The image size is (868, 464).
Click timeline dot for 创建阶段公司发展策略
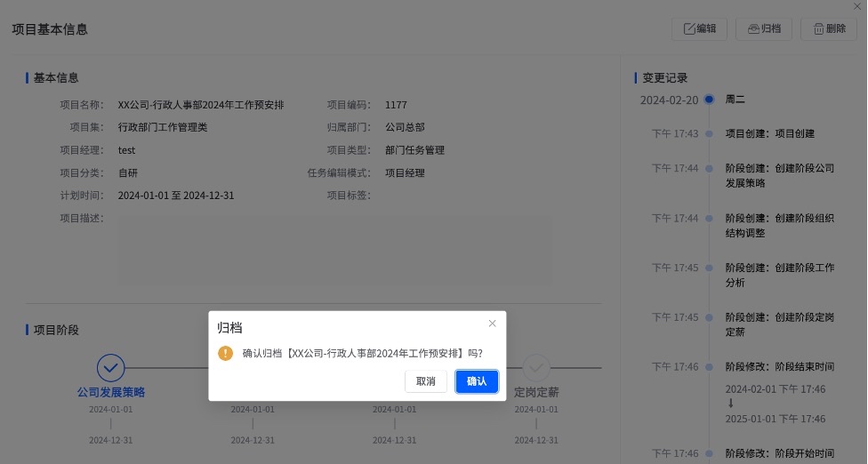click(x=709, y=169)
